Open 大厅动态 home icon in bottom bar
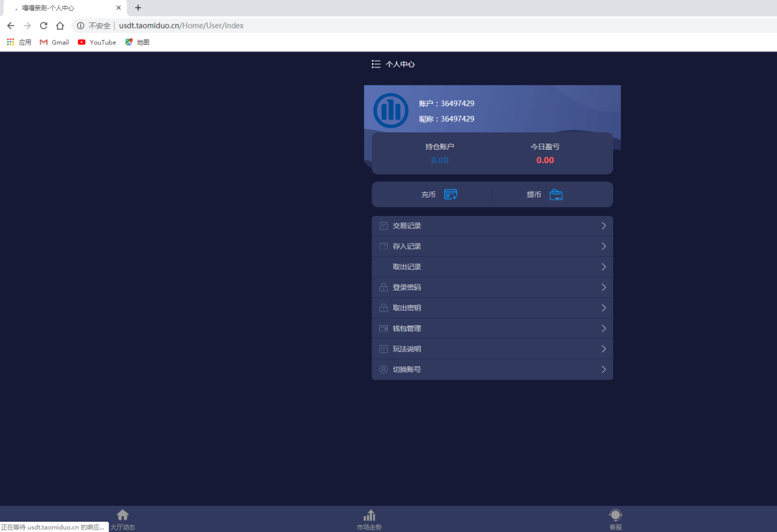The width and height of the screenshot is (777, 532). (123, 516)
